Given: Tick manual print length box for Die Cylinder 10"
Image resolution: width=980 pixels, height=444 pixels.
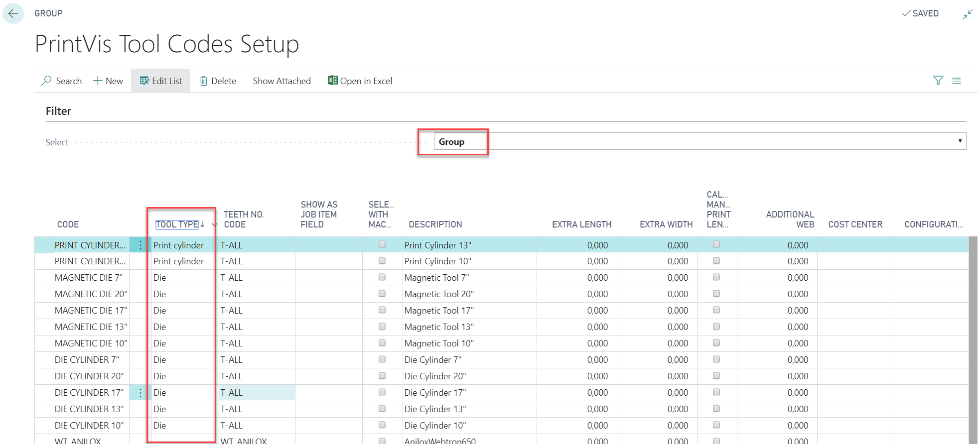Looking at the screenshot, I should 716,425.
